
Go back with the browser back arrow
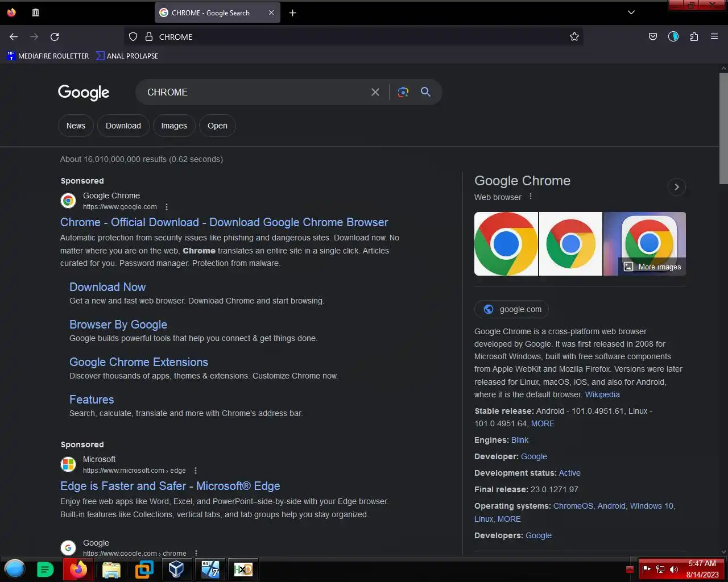[x=14, y=36]
